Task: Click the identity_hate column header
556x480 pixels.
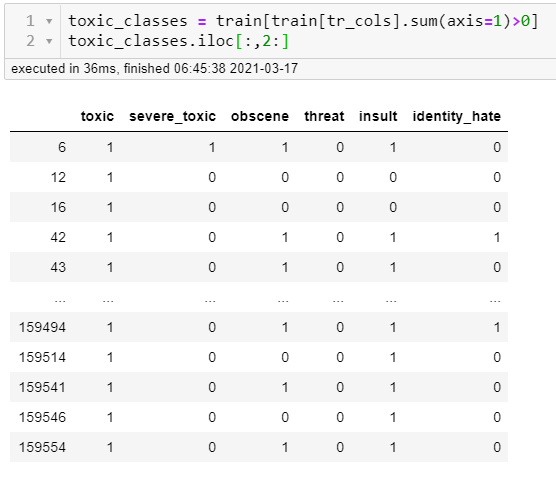Action: click(x=457, y=116)
